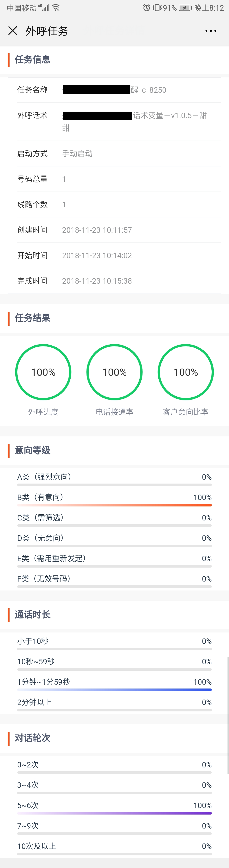Tap the 电话接通率 progress circle
This screenshot has width=229, height=868.
click(x=114, y=372)
